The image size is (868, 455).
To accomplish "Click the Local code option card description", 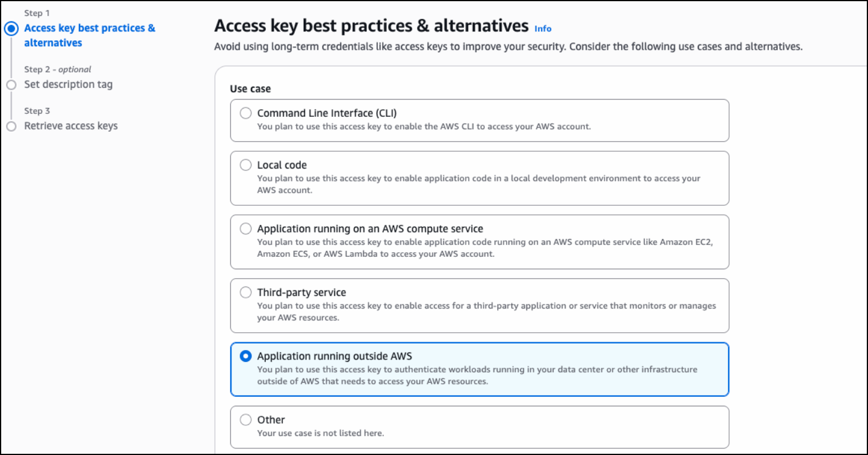I will point(478,184).
